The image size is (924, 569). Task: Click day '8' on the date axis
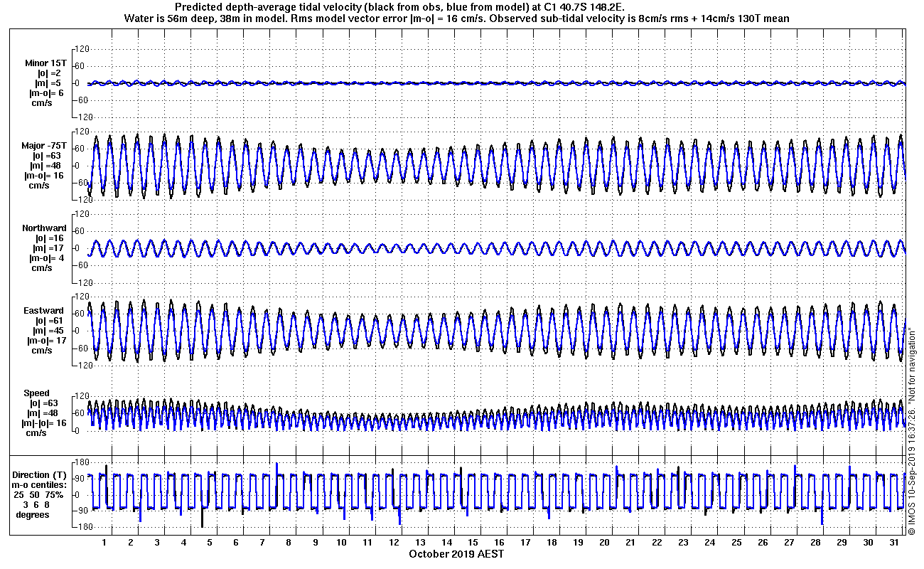tap(289, 543)
